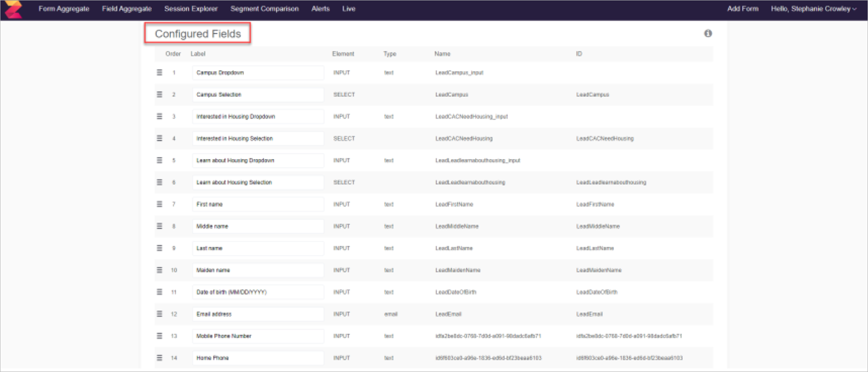The width and height of the screenshot is (868, 372).
Task: Click drag handle icon for Email address row
Action: coord(159,314)
